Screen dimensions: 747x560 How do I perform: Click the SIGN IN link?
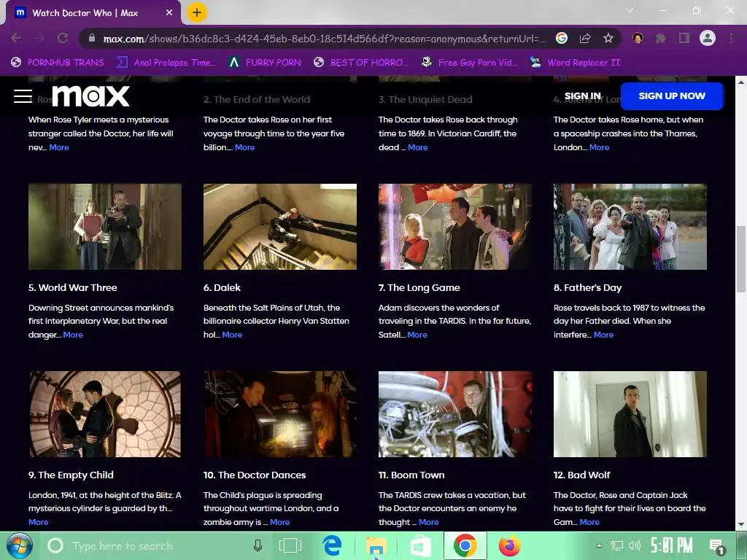click(x=582, y=96)
